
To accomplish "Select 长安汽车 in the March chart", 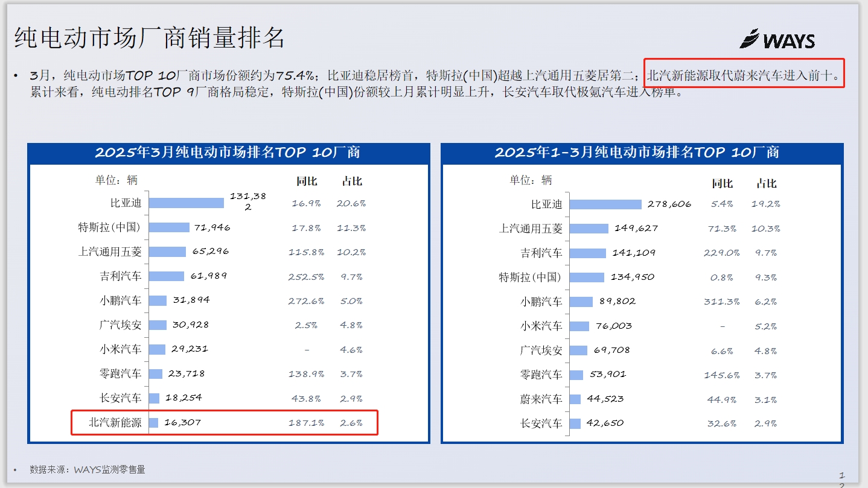I will click(121, 398).
